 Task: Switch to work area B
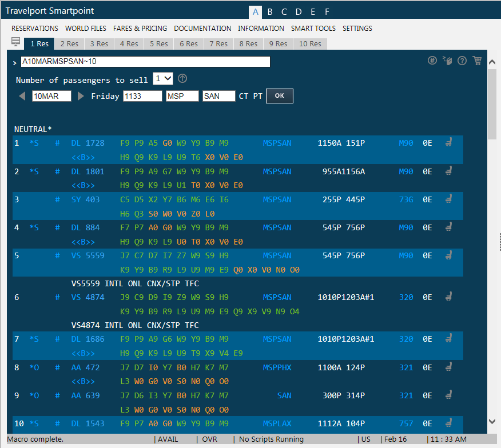pos(270,12)
